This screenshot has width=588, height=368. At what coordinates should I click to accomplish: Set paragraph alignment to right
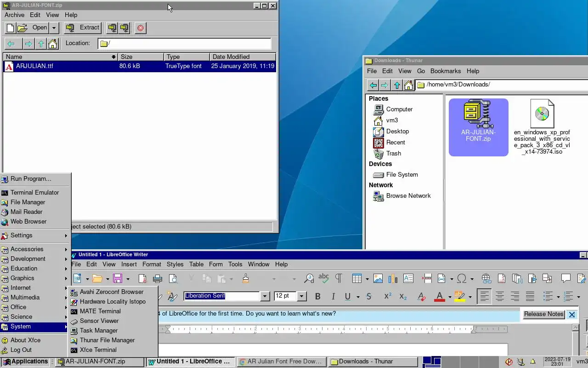(515, 297)
